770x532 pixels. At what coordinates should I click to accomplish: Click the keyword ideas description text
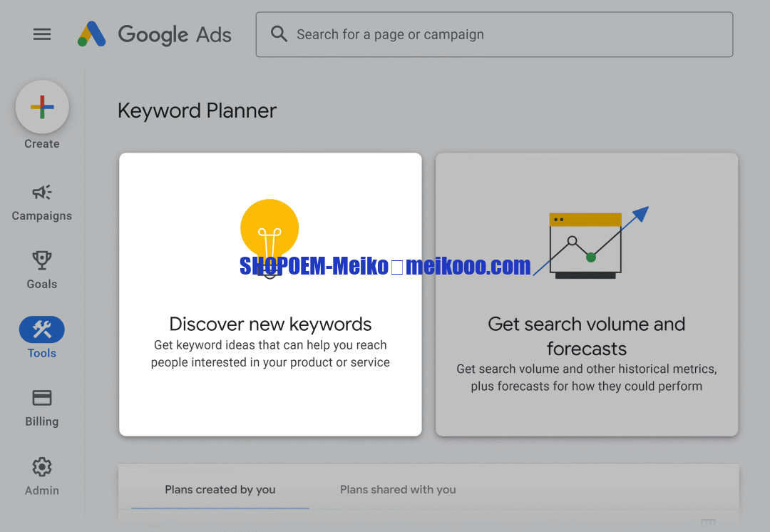point(270,354)
